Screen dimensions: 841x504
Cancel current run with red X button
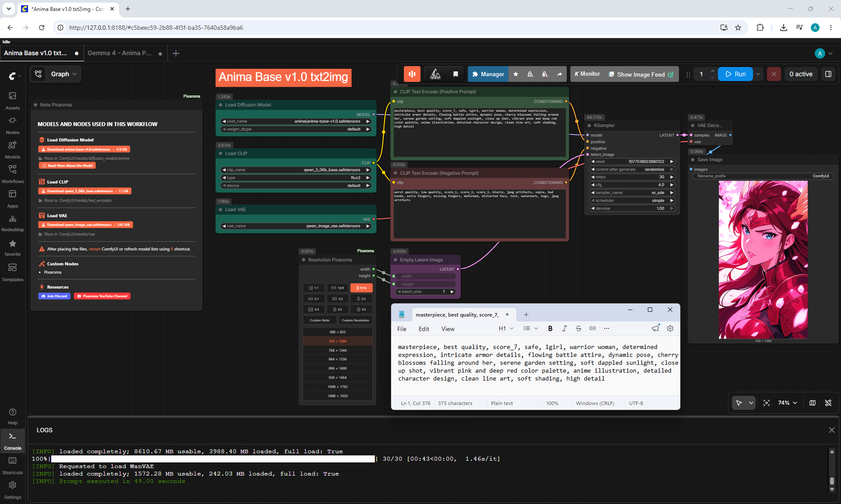[774, 74]
